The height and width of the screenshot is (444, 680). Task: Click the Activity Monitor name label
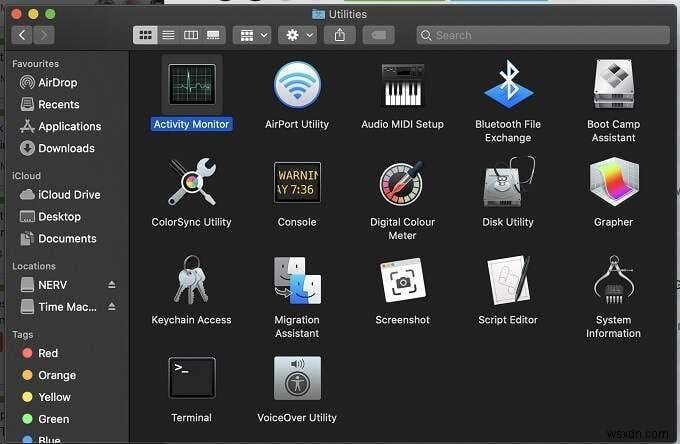(x=191, y=124)
